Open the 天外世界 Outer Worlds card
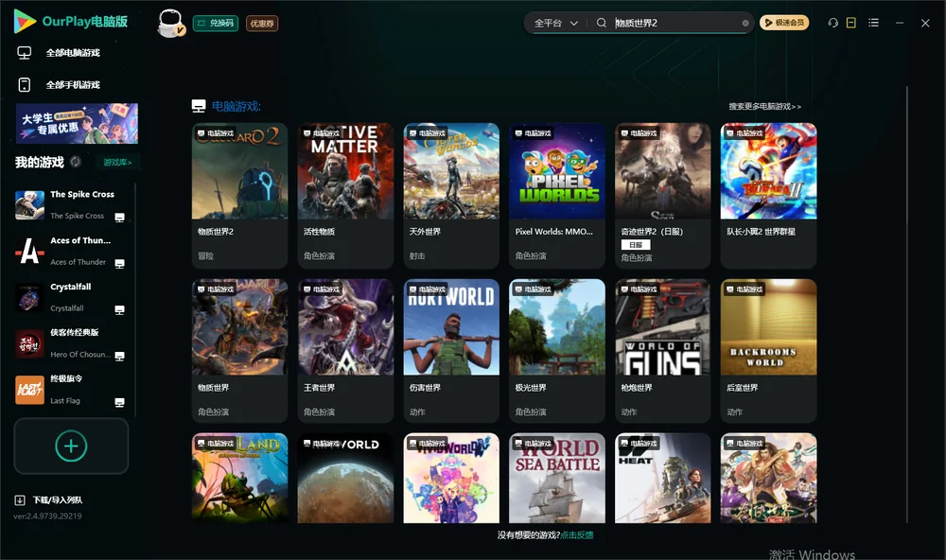The height and width of the screenshot is (560, 946). tap(451, 196)
